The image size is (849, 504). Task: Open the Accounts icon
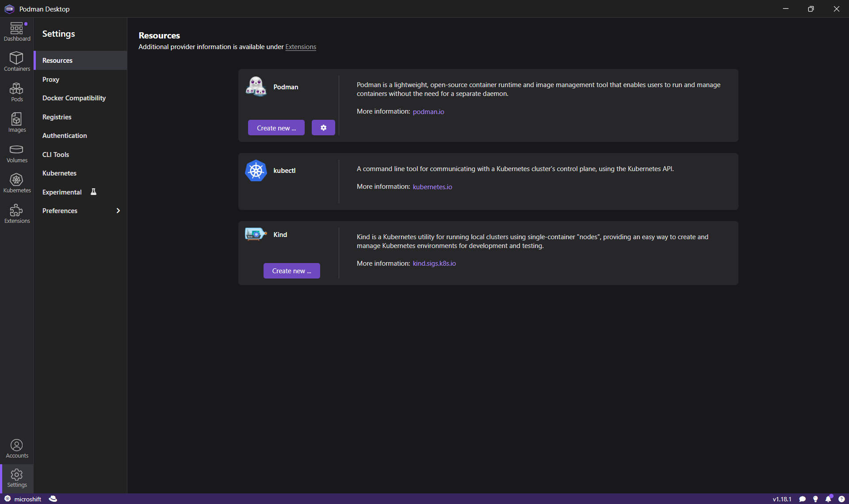(17, 448)
